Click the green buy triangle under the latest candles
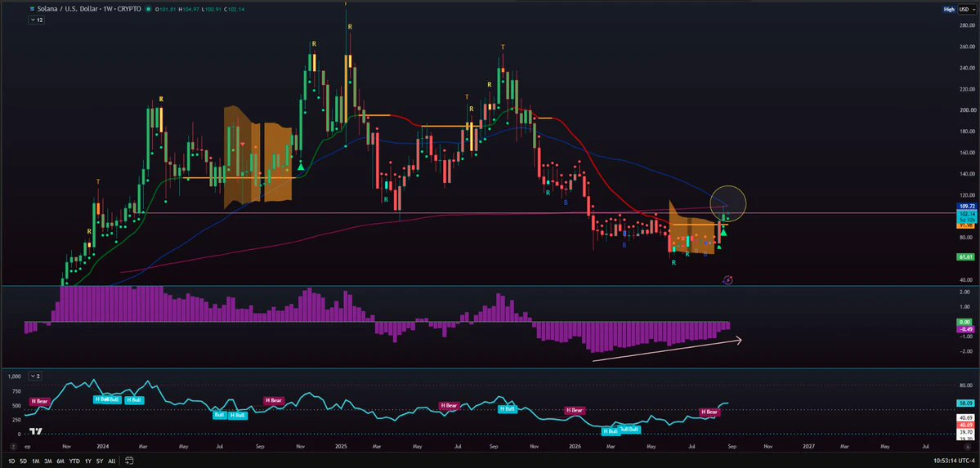This screenshot has width=980, height=468. [x=723, y=233]
